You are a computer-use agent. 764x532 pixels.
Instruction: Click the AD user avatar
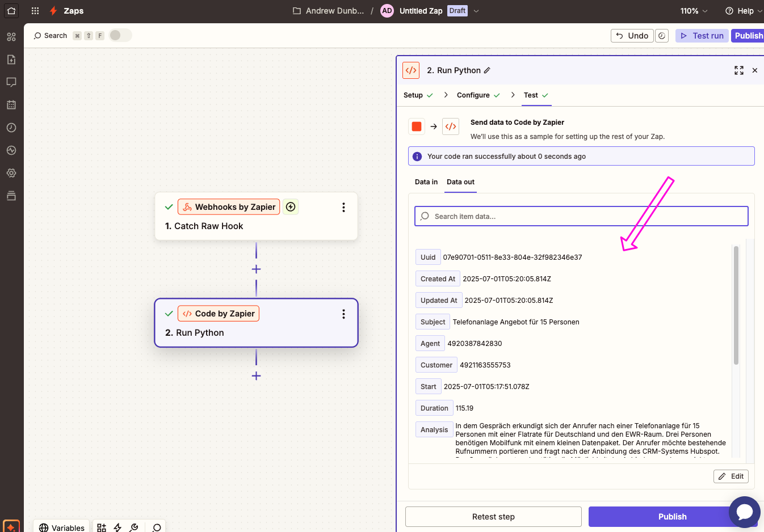coord(387,11)
